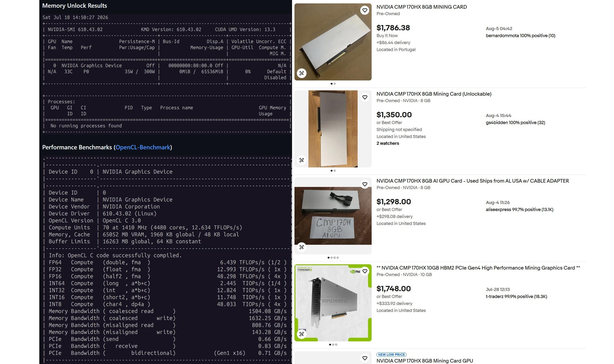Screen dimensions: 614x364
Task: Select the +$333.92 delivery text
Action: tap(394, 304)
